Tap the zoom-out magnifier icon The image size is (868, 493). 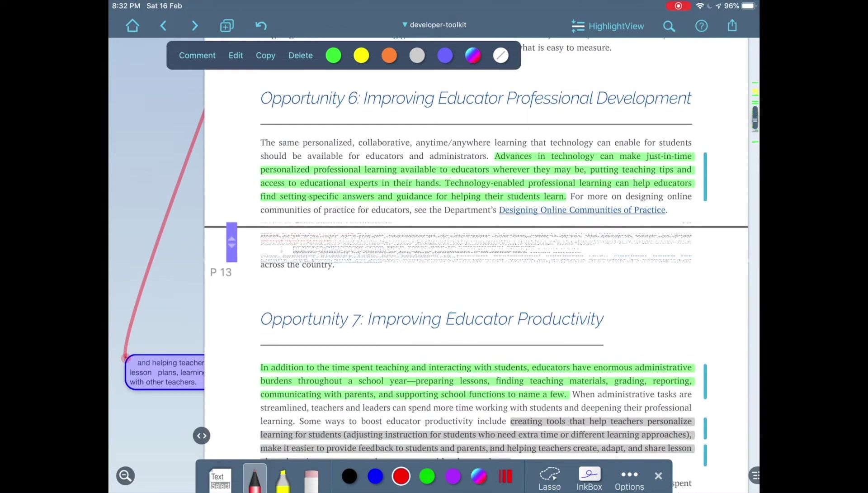coord(125,476)
